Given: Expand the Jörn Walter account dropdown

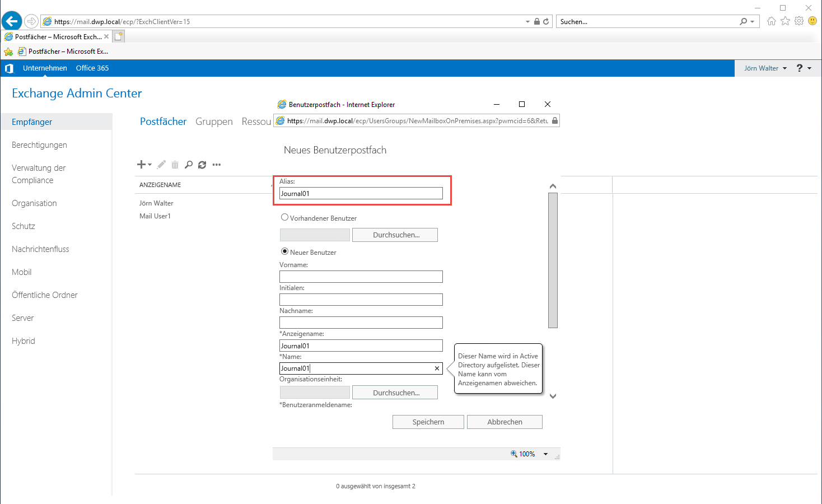Looking at the screenshot, I should point(765,68).
